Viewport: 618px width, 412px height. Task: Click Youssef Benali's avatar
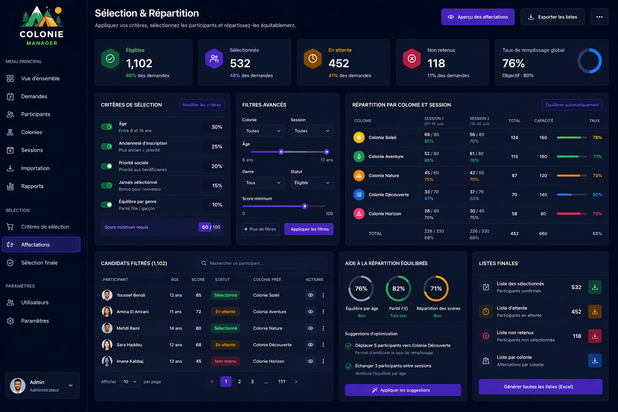(x=107, y=295)
